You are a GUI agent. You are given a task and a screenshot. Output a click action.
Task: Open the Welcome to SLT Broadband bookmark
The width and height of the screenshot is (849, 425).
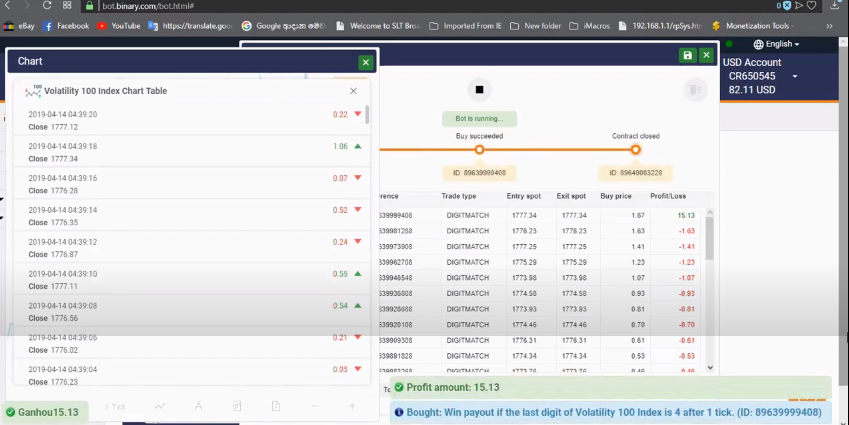click(x=378, y=26)
